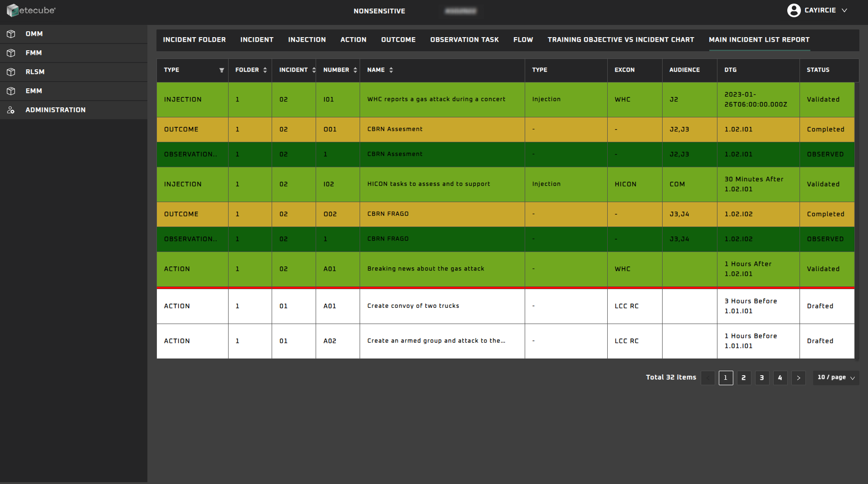Open the EMM sidebar item
The height and width of the screenshot is (484, 868).
(x=73, y=91)
